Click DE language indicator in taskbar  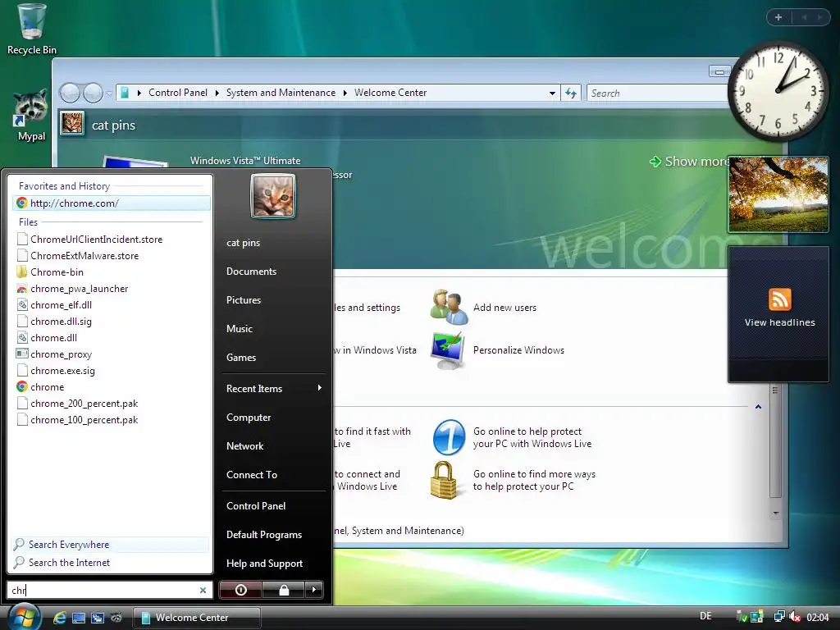[x=705, y=616]
